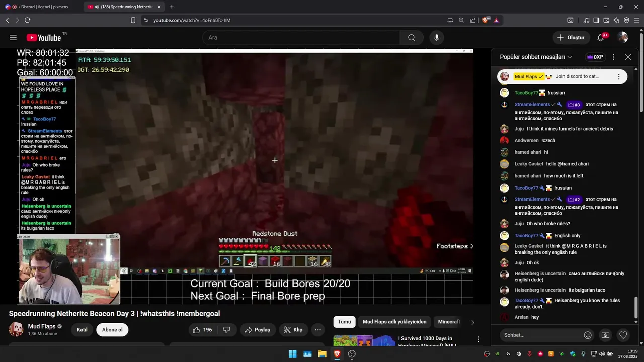
Task: Bookmark this page in address bar
Action: click(133, 20)
